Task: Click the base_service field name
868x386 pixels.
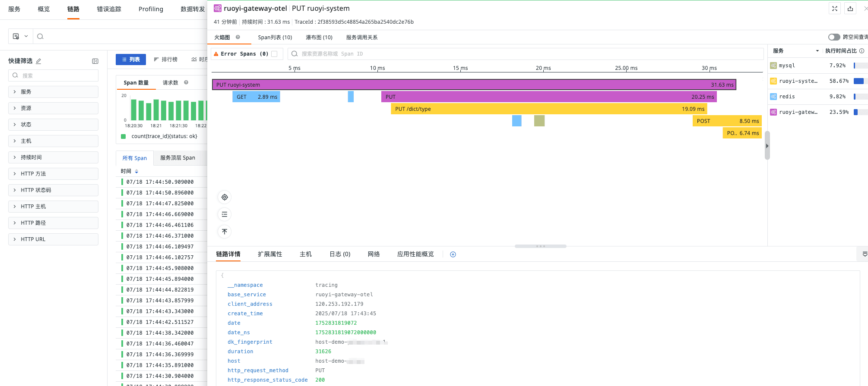Action: tap(247, 295)
